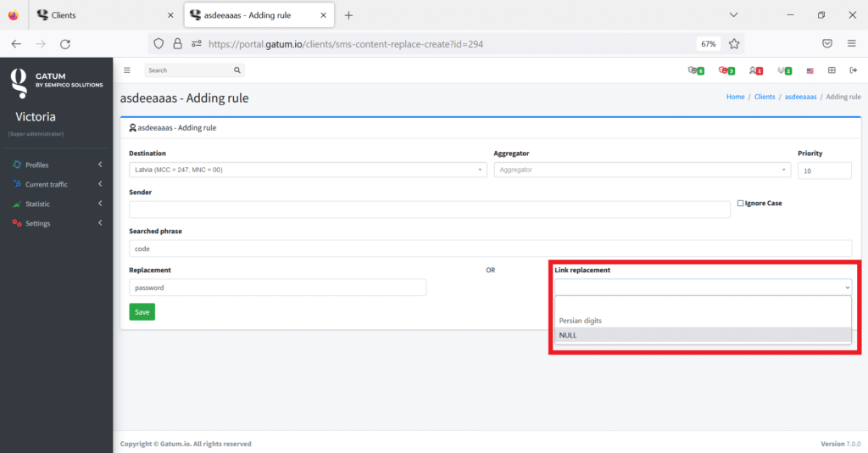Open asdeeaaas breadcrumb link
Screen dimensions: 868x453
[800, 97]
